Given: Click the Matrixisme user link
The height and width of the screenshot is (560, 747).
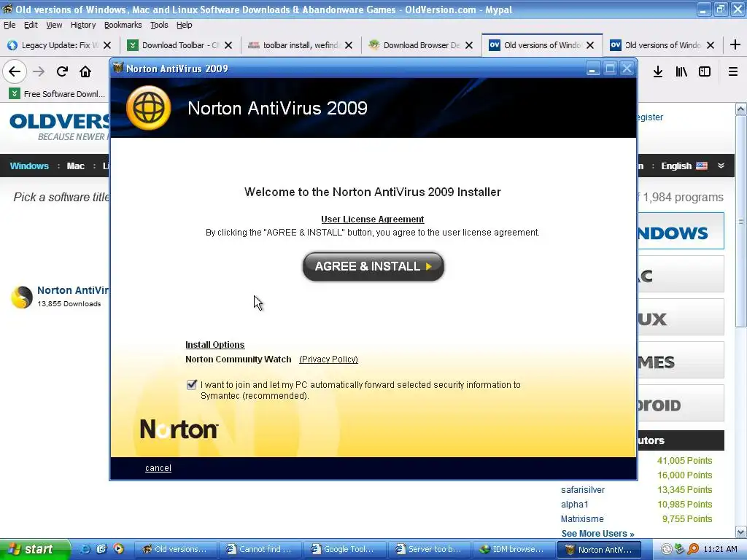Looking at the screenshot, I should tap(582, 518).
